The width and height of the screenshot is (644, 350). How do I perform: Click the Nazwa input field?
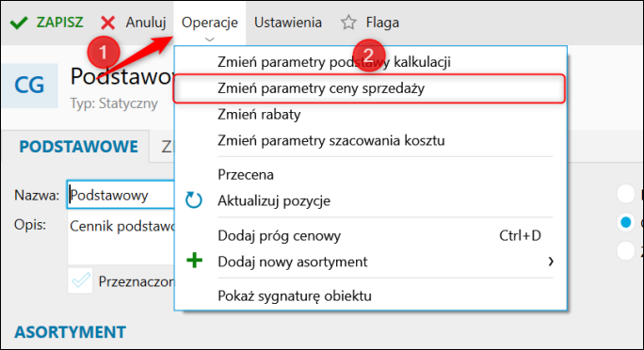[x=121, y=195]
